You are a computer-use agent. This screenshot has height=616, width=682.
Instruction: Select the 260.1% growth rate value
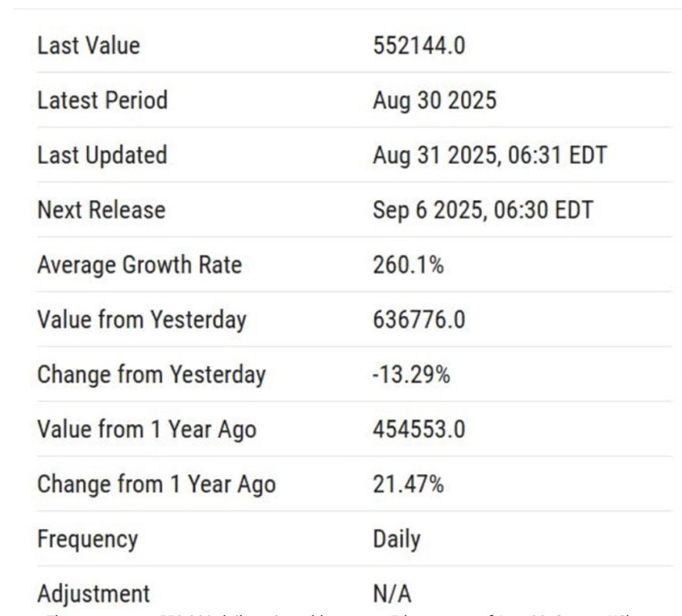408,265
